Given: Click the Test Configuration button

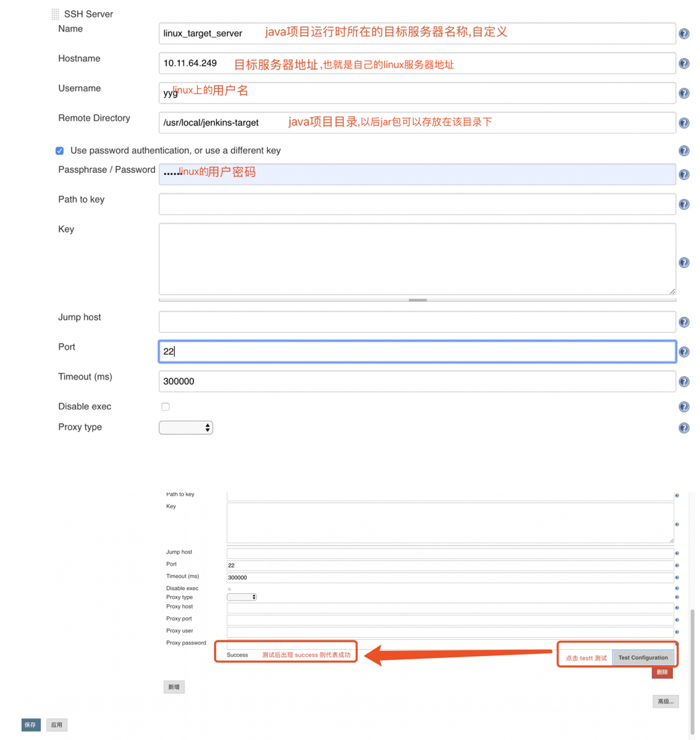Looking at the screenshot, I should tap(643, 657).
